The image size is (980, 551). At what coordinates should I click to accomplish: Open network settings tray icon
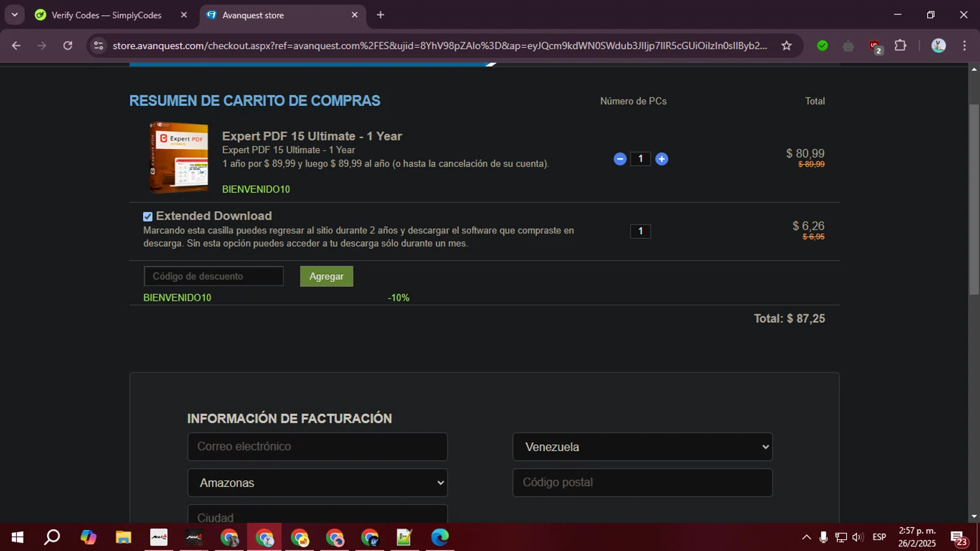click(841, 537)
